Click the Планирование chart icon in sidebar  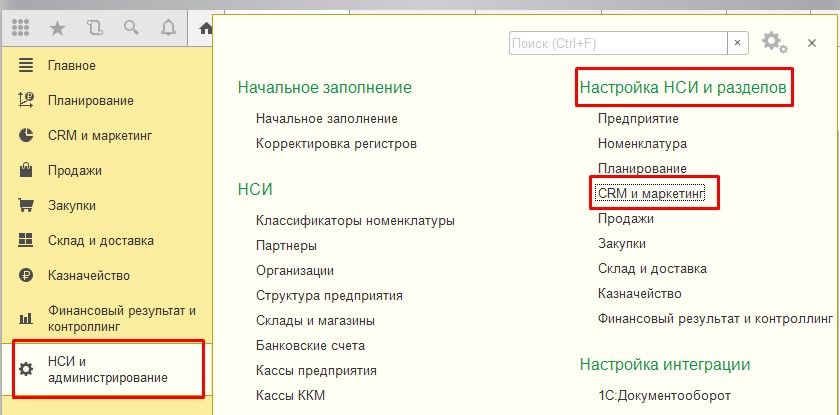pos(26,101)
